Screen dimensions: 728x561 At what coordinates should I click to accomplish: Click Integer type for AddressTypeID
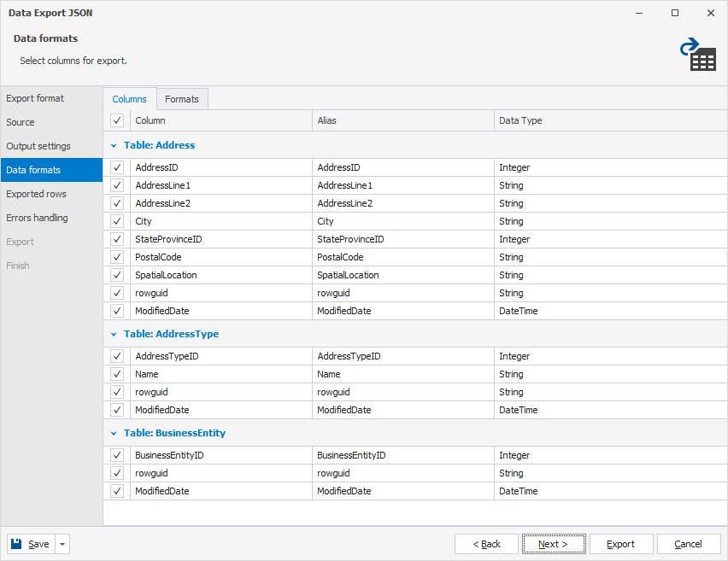(611, 356)
